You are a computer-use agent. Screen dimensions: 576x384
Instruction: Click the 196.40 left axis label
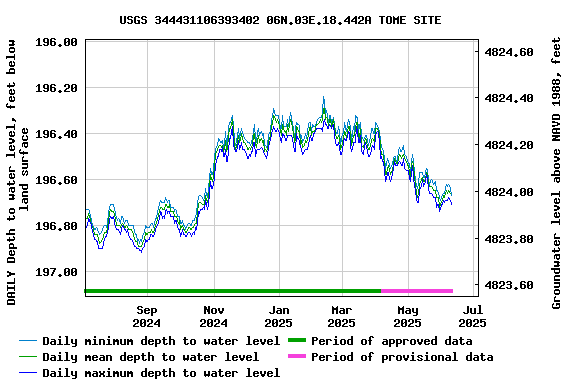[56, 134]
